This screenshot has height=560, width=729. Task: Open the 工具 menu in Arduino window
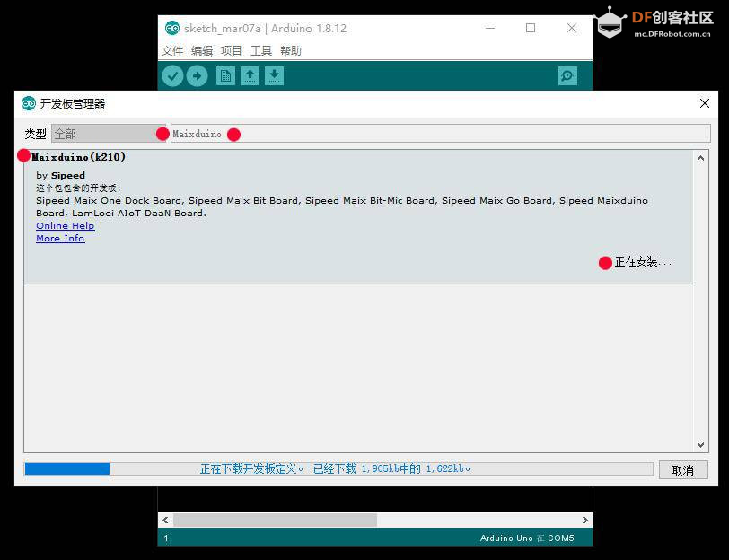[x=261, y=50]
